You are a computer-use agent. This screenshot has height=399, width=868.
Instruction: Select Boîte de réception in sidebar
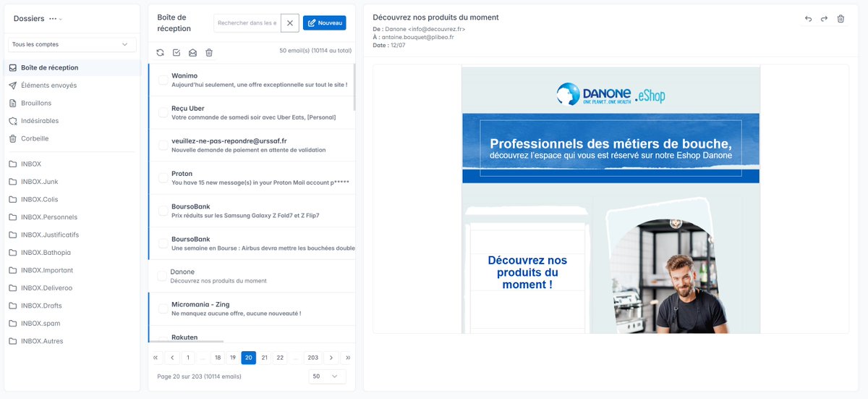pos(72,67)
